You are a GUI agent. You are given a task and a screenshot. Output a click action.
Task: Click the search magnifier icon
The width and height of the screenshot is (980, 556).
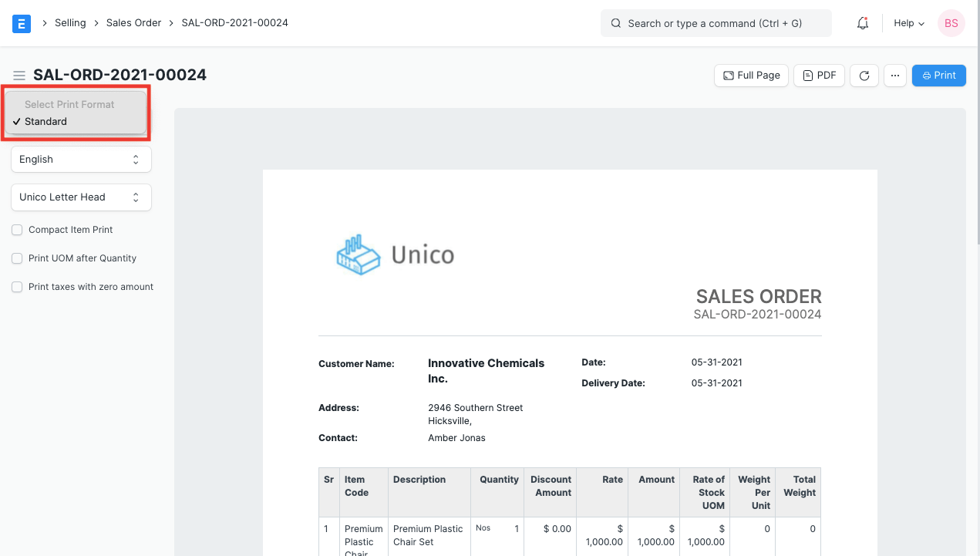coord(616,23)
